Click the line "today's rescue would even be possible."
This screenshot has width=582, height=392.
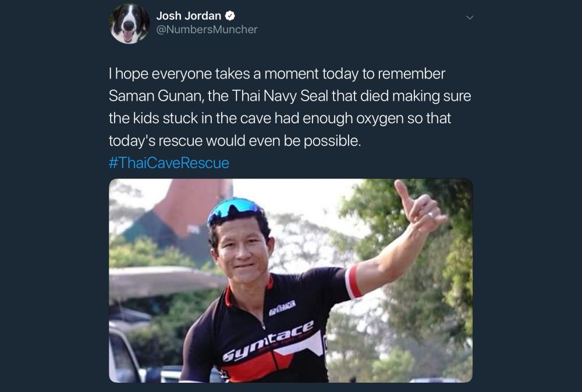pos(235,141)
